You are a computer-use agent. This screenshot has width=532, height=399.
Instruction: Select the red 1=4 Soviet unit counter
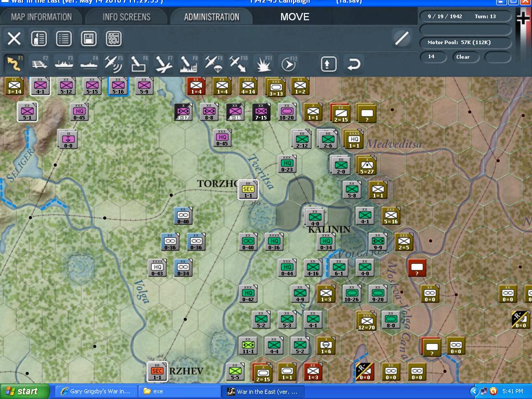click(x=196, y=86)
